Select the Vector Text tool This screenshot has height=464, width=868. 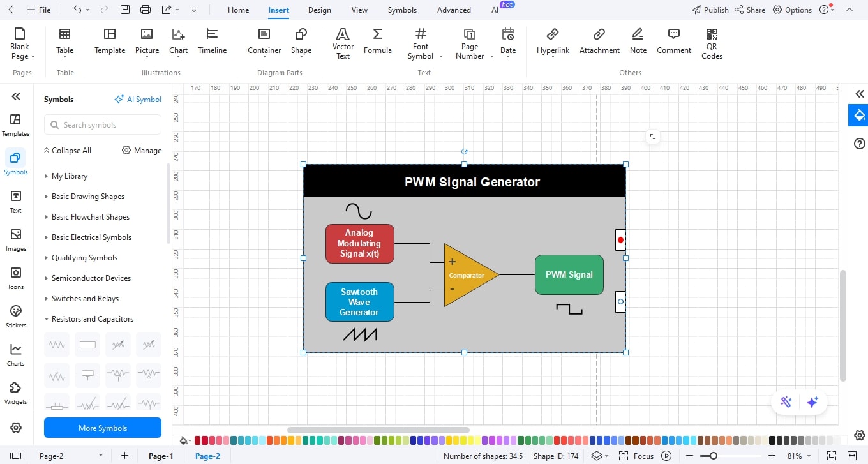(x=343, y=43)
